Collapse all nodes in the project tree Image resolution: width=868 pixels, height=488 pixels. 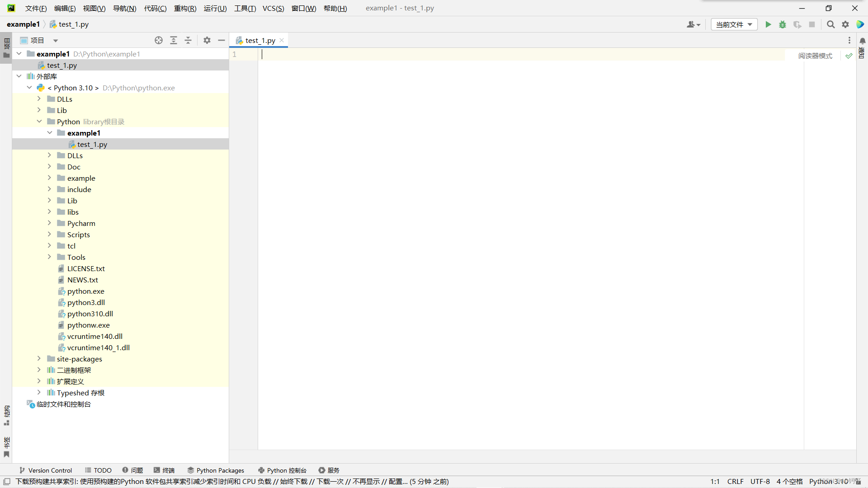[188, 40]
